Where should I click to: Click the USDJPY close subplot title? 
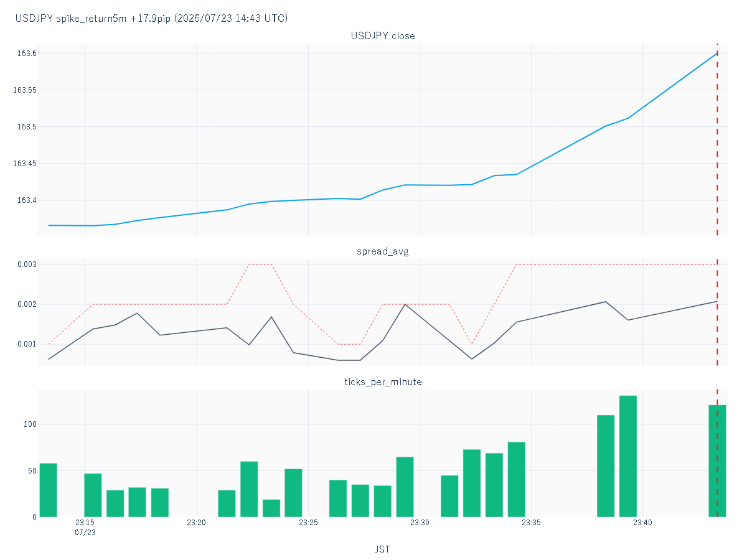coord(383,36)
